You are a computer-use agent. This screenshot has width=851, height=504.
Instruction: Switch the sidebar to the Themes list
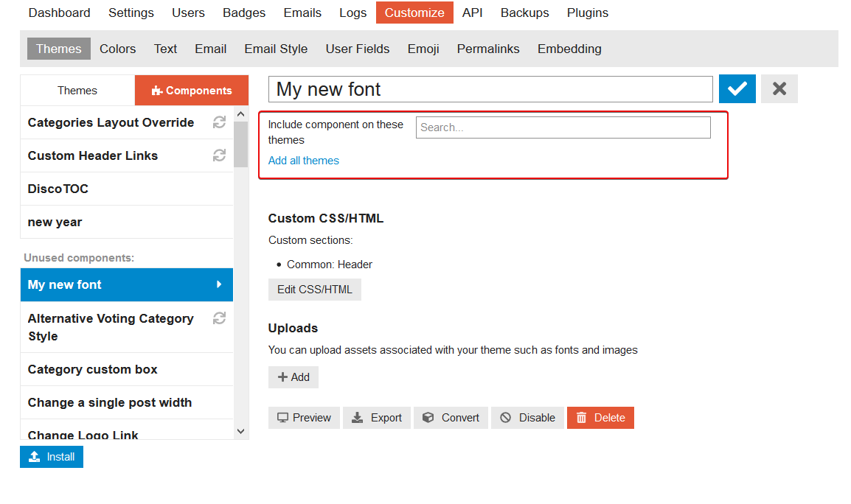77,91
